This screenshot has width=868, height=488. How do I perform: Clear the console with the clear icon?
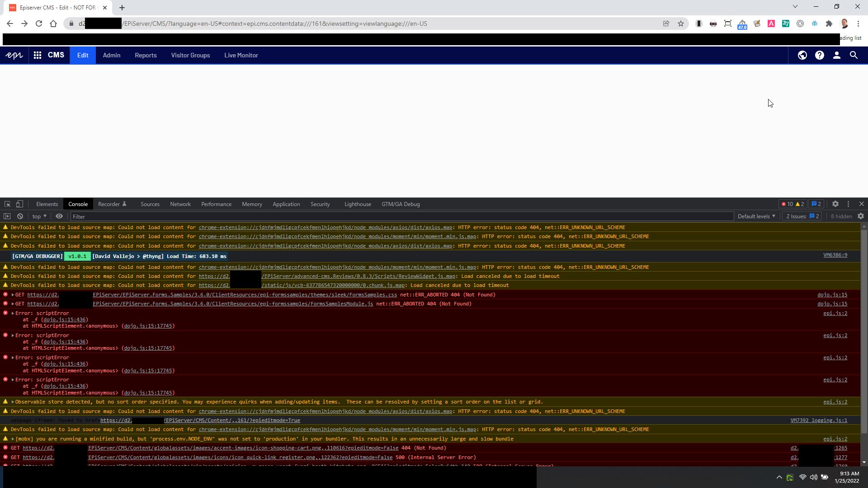(20, 216)
